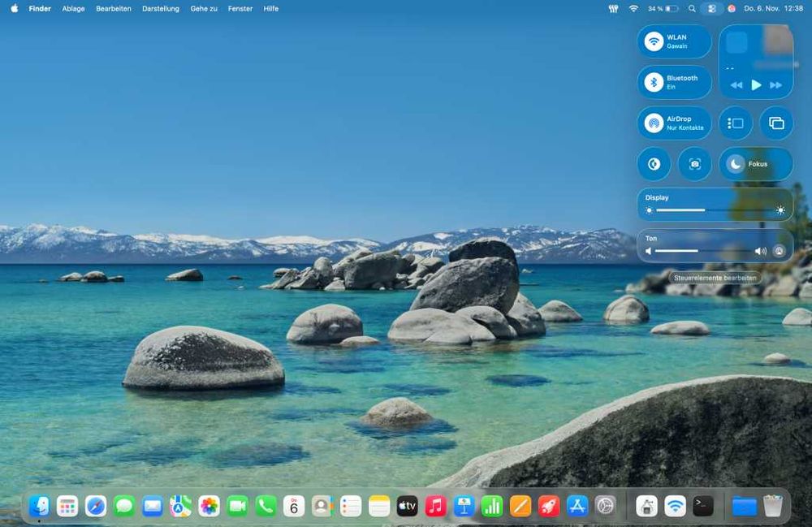This screenshot has height=527, width=812.
Task: Open the white utility app left of Wi-Fi icon in Dock
Action: click(x=647, y=506)
